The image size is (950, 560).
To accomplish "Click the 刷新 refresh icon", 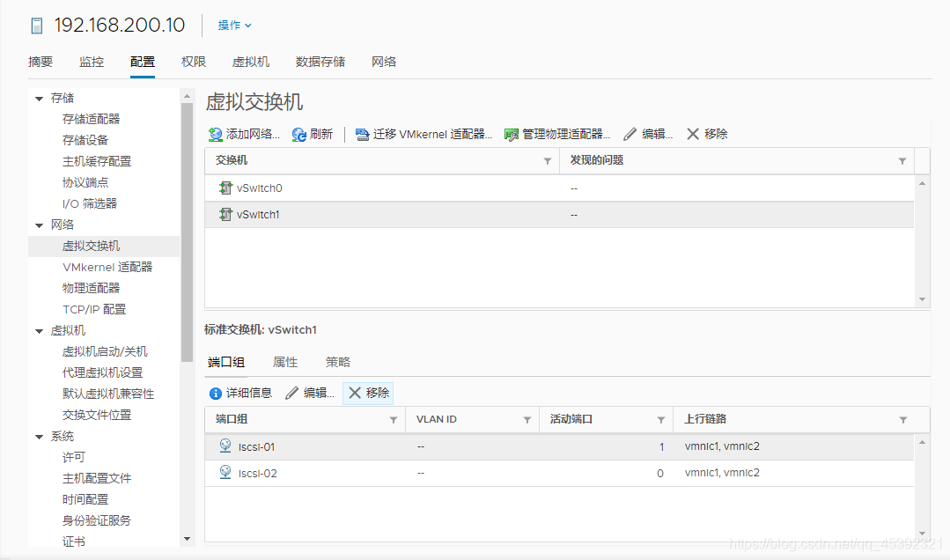I will 298,135.
